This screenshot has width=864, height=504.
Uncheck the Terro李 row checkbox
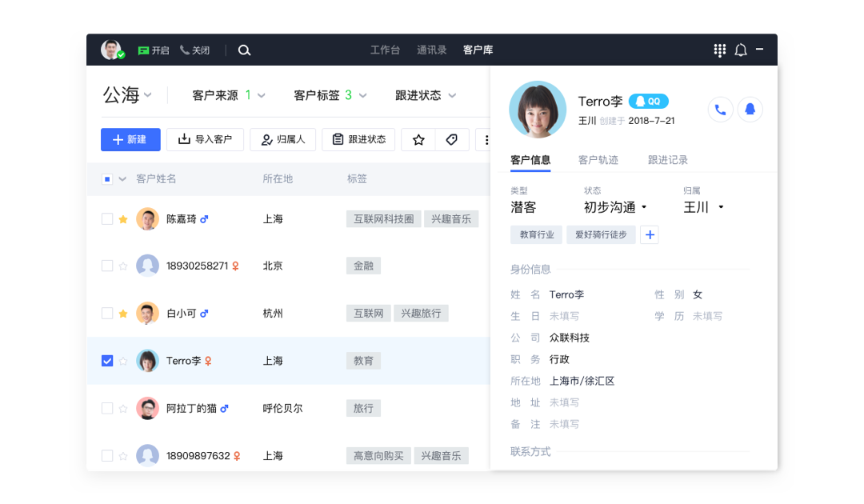[107, 361]
